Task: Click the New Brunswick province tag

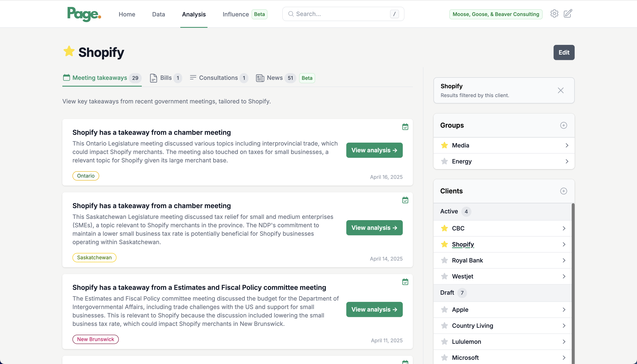Action: [x=95, y=339]
